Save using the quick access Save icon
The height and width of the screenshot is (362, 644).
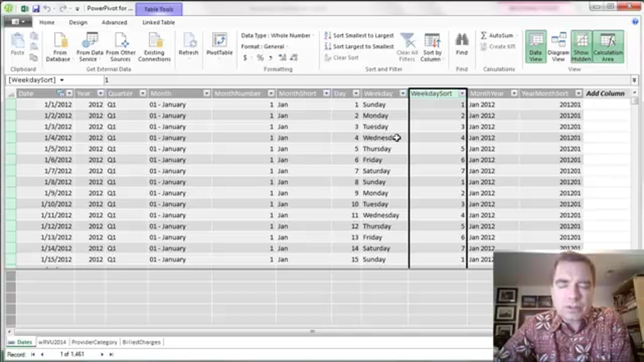click(x=36, y=8)
